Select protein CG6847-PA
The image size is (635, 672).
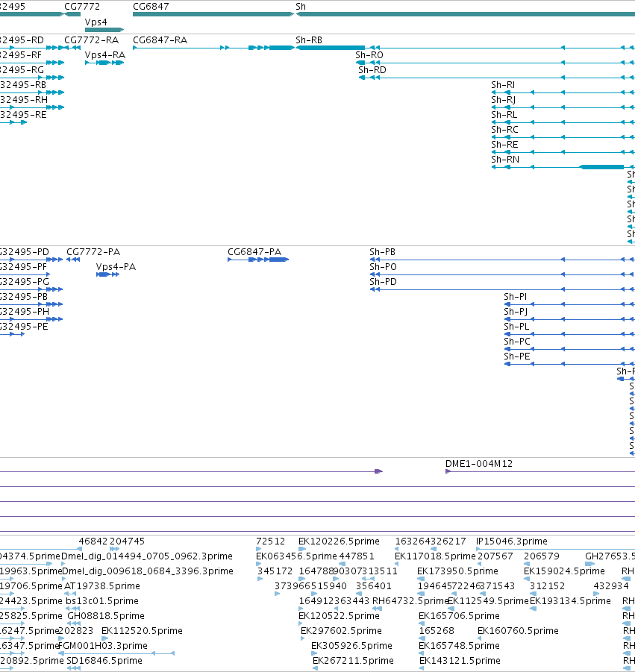(254, 251)
